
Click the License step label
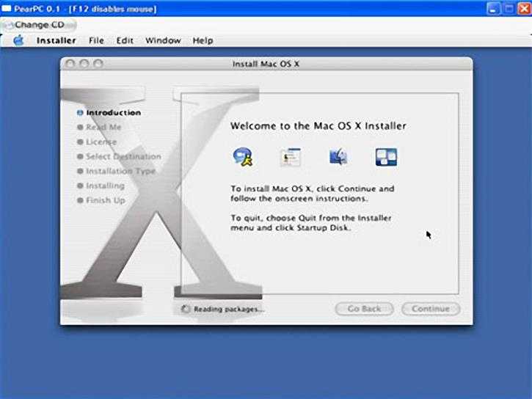point(101,142)
